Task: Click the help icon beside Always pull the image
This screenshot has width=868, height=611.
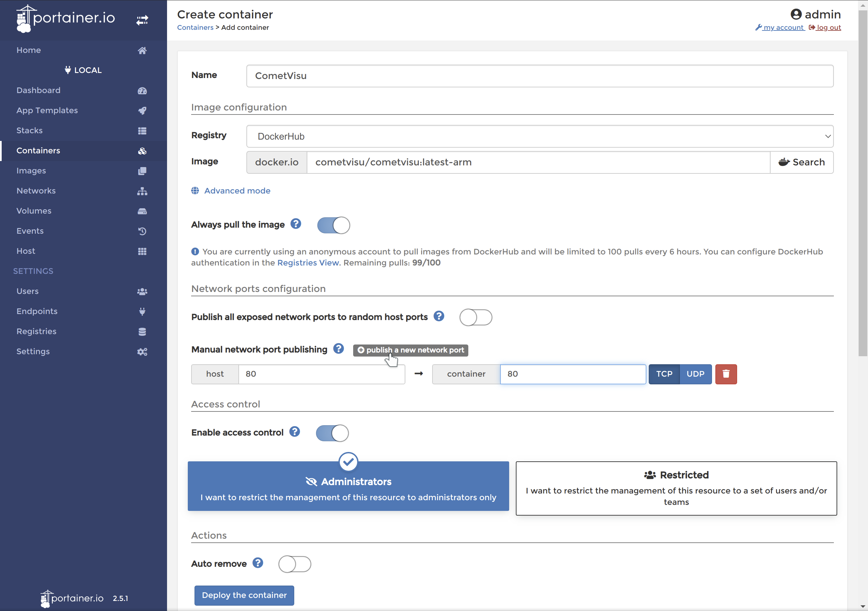Action: click(296, 224)
